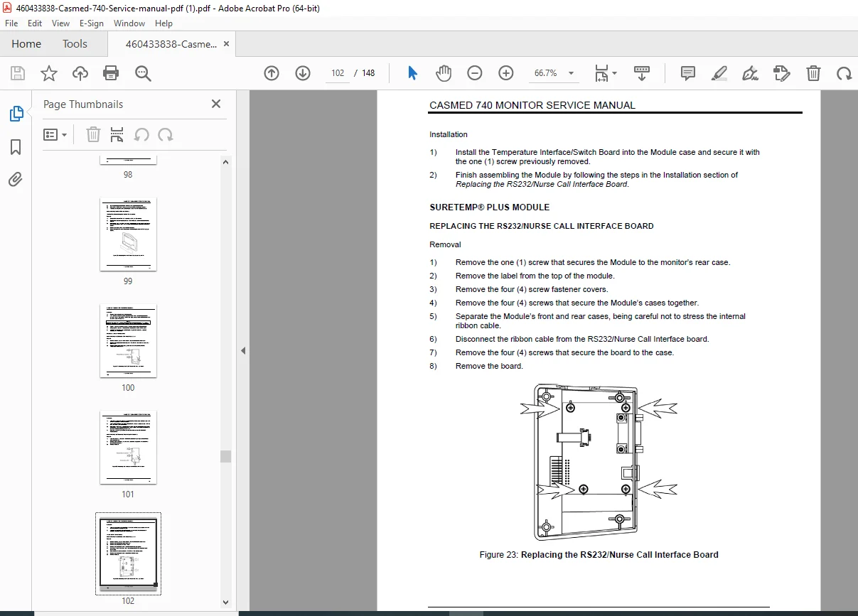Viewport: 858px width, 616px height.
Task: Delete the page with the toolbar trash icon
Action: (813, 73)
